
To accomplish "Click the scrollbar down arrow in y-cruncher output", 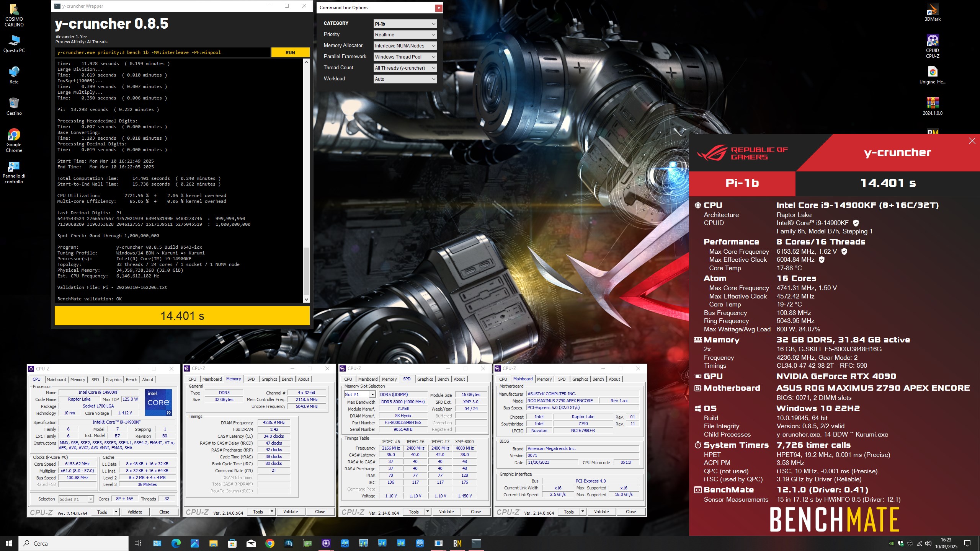I will [306, 300].
